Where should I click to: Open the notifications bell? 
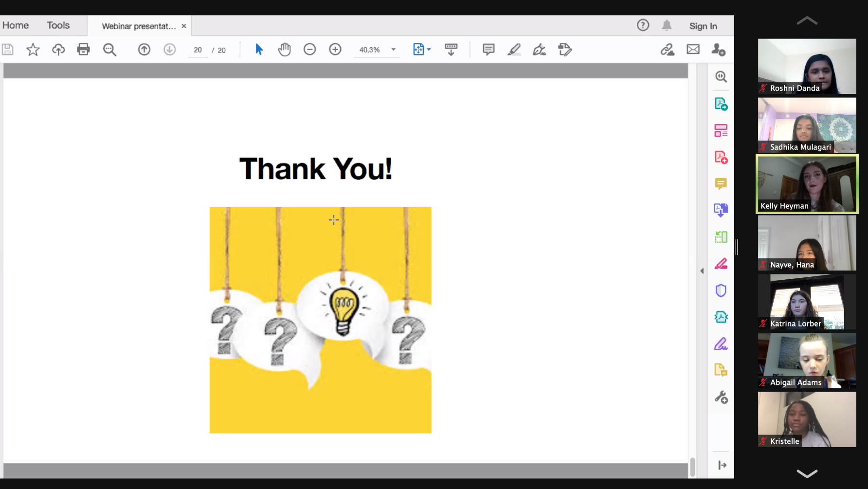tap(667, 25)
